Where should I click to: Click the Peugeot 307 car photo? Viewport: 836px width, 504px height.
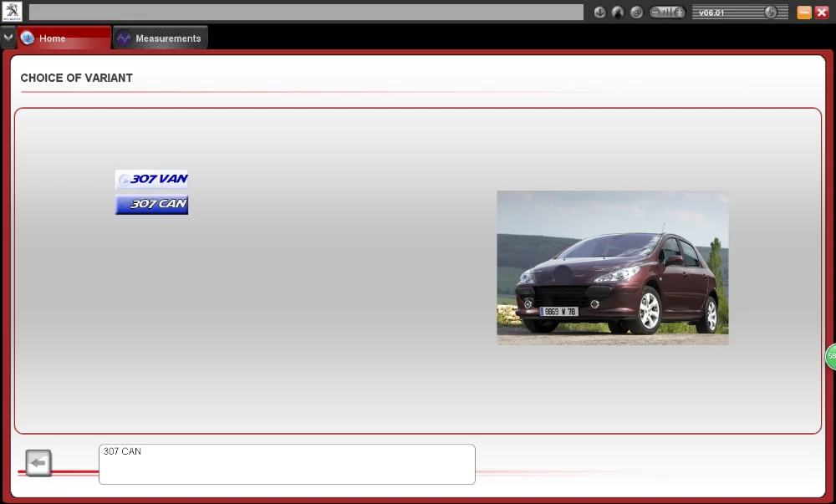[613, 268]
